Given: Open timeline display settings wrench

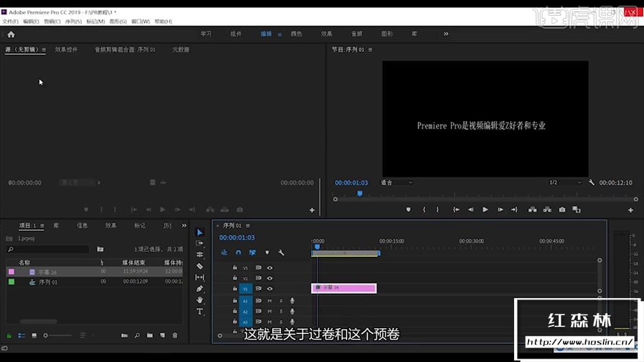Looking at the screenshot, I should [x=281, y=253].
